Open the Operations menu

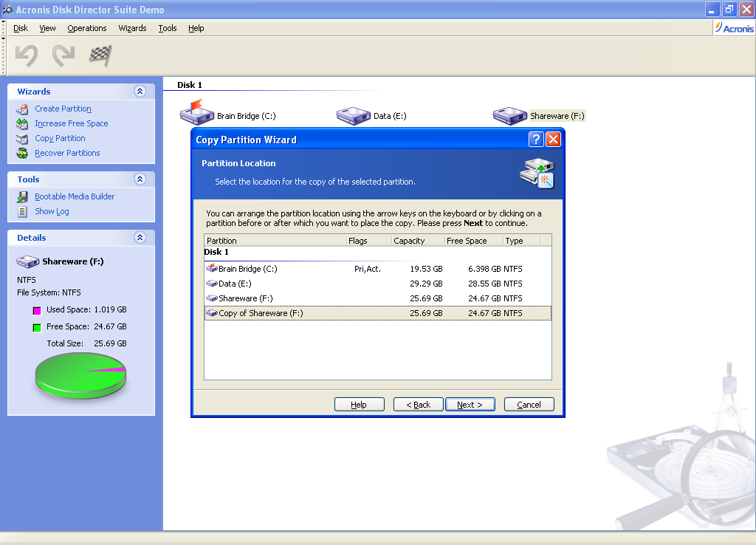pos(87,28)
